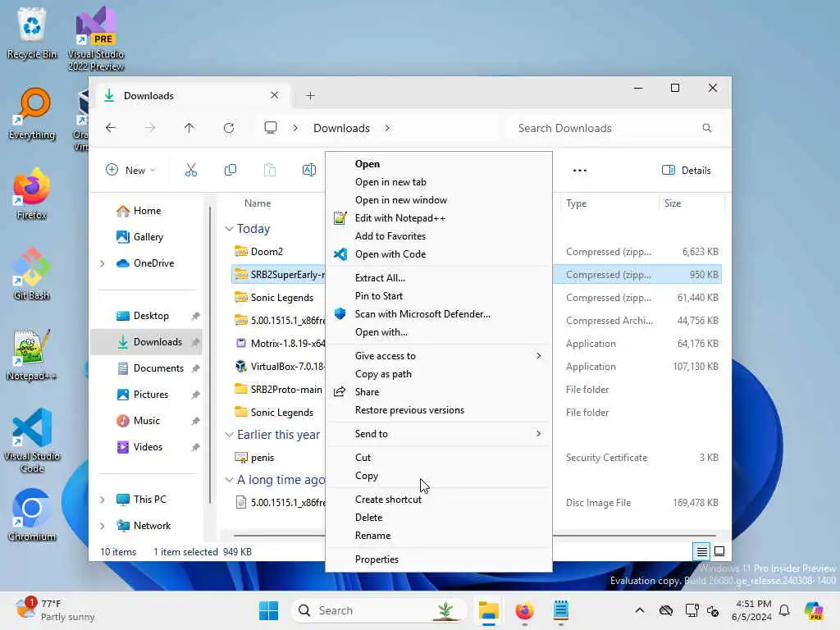Open File Explorer on the taskbar
This screenshot has height=630, width=840.
click(x=489, y=610)
